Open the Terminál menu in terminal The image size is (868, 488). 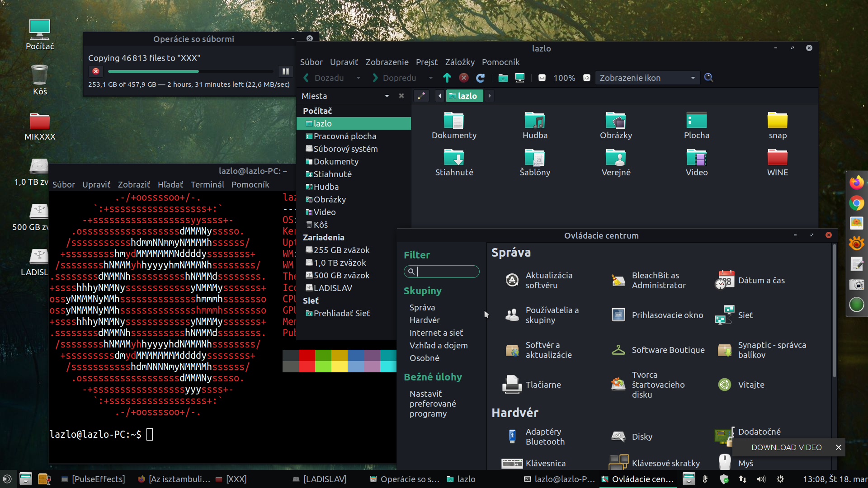[x=207, y=184]
